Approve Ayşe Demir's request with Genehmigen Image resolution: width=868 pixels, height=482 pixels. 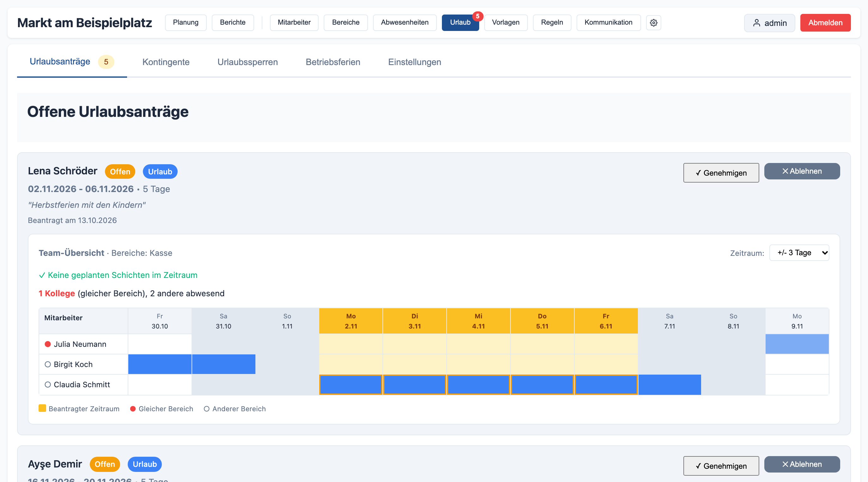pos(721,466)
